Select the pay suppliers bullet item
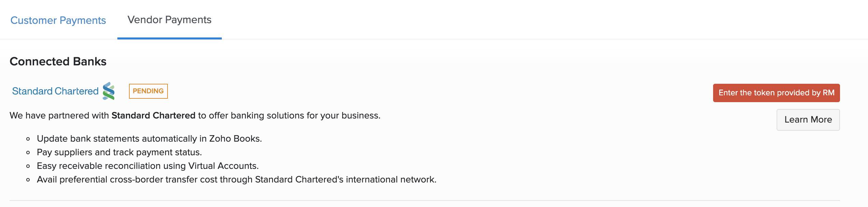 point(119,152)
